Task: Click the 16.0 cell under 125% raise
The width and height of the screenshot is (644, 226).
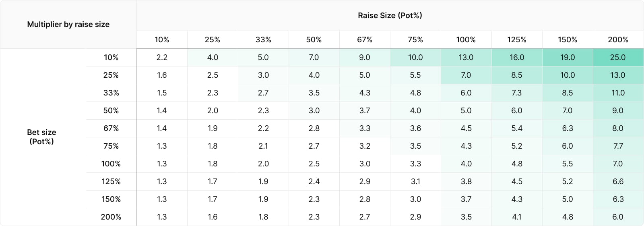Action: (x=517, y=57)
